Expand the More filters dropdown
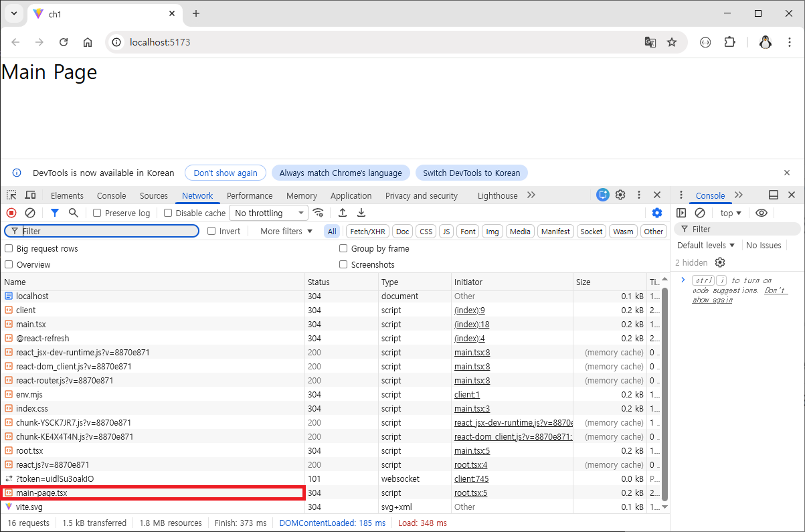The height and width of the screenshot is (532, 805). click(x=286, y=231)
